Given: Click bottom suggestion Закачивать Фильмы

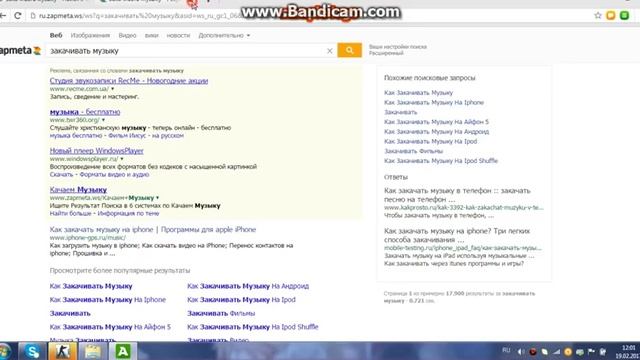Looking at the screenshot, I should [x=221, y=313].
